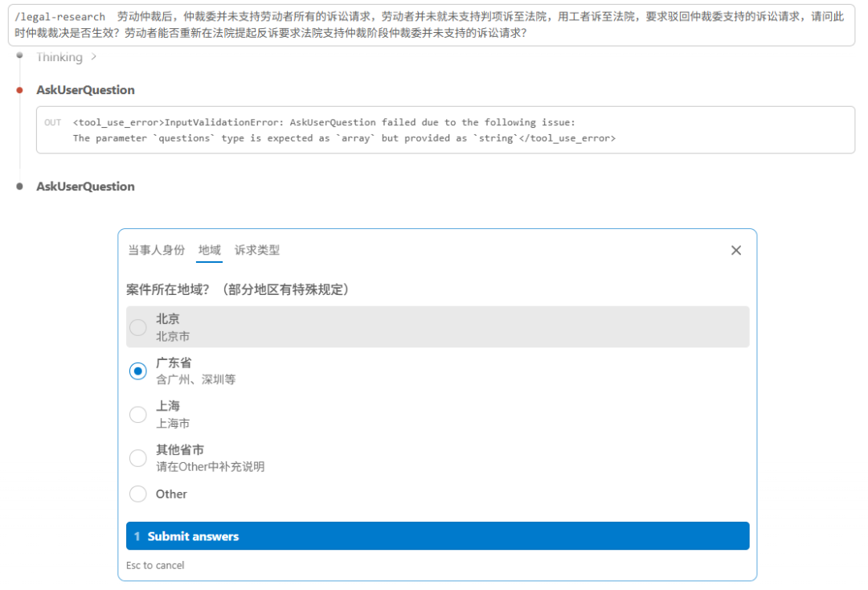Click the grey-dot AskUserQuestion step
The width and height of the screenshot is (868, 590).
[85, 186]
